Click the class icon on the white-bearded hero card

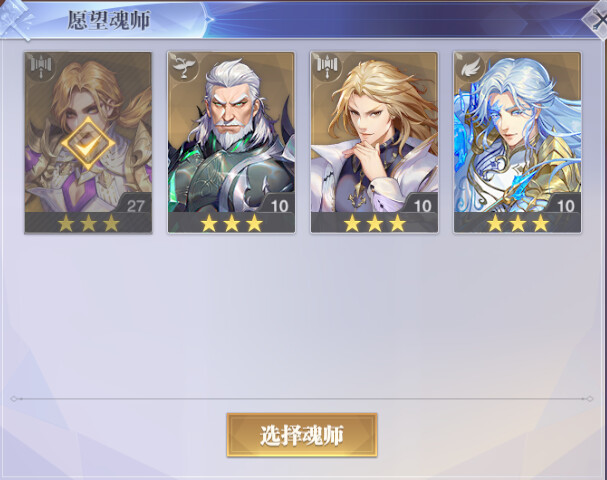coord(183,67)
